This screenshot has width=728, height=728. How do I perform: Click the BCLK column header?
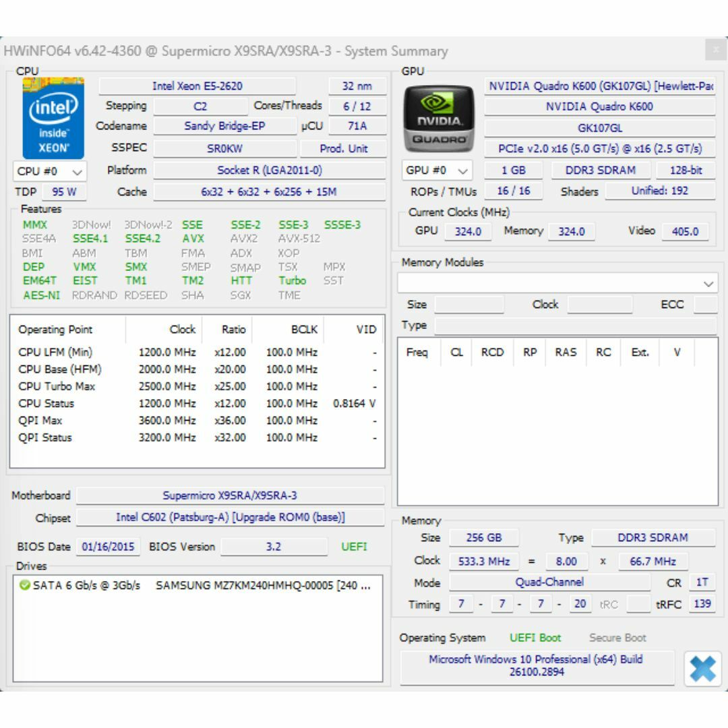tap(288, 330)
